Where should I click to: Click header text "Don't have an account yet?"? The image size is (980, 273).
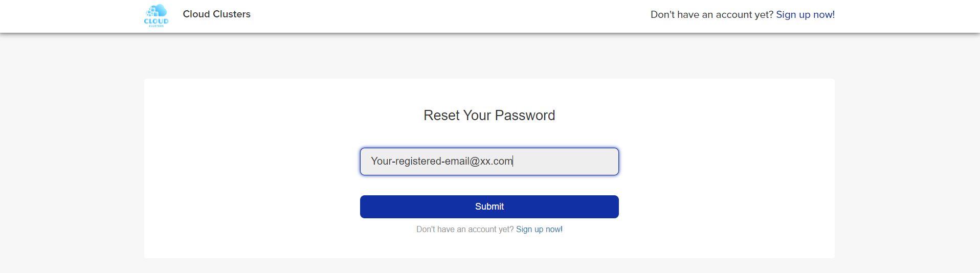click(711, 15)
